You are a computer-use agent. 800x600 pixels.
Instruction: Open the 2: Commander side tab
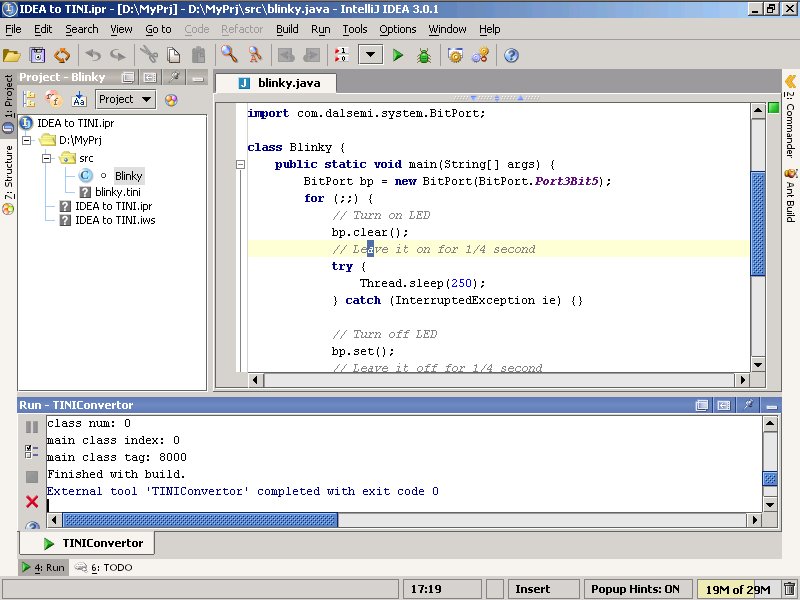tap(790, 117)
